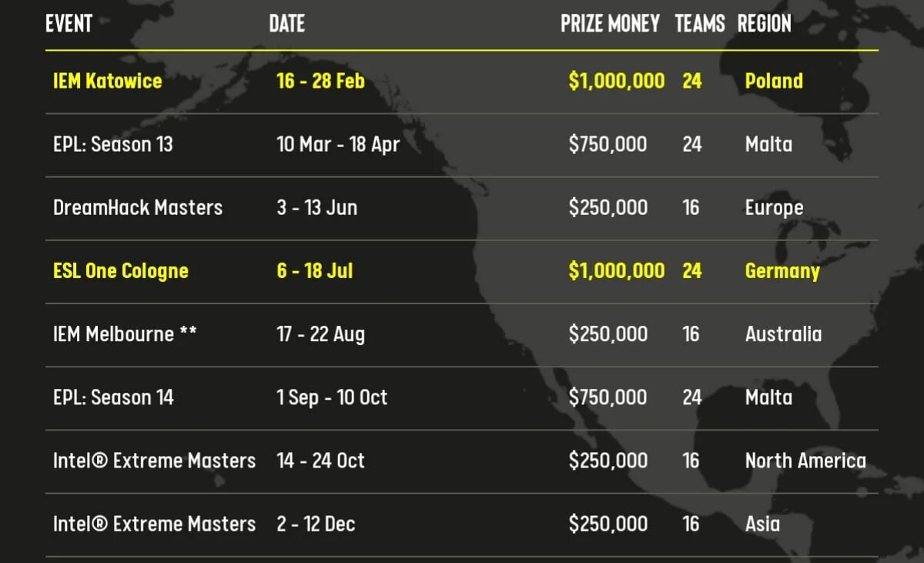This screenshot has width=924, height=563.
Task: Click the 16 - 28 Feb date
Action: coord(320,81)
